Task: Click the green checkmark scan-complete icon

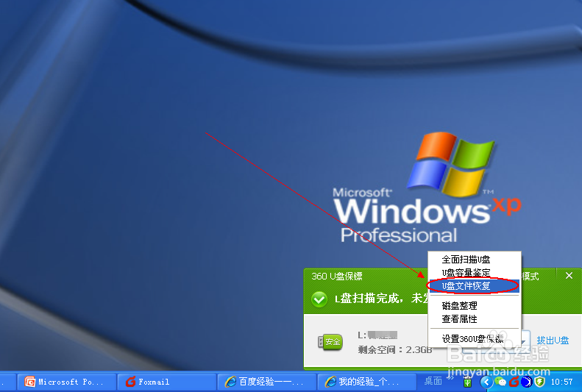Action: pos(319,299)
